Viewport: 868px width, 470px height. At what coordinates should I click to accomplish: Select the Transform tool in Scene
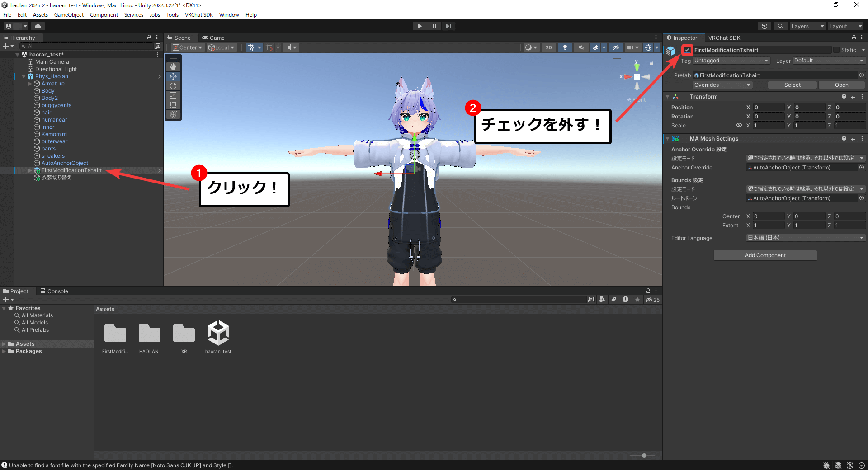pos(173,114)
